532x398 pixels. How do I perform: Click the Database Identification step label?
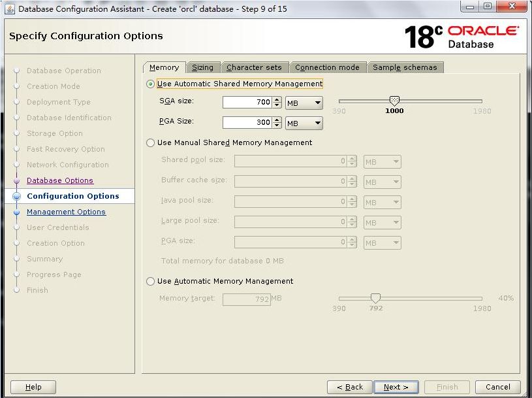point(69,118)
